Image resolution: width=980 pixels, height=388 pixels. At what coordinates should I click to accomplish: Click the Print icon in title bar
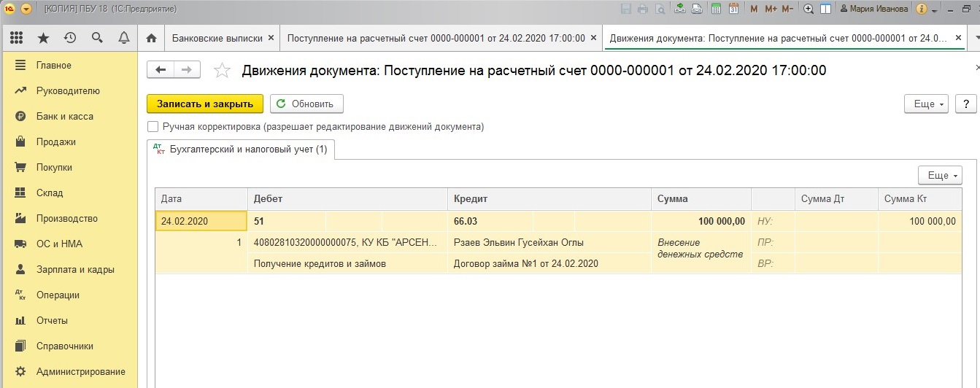tap(643, 9)
